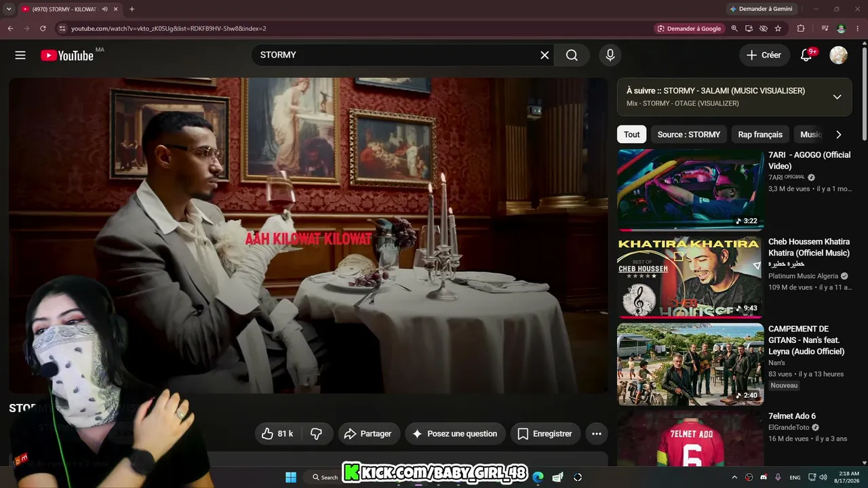Screen dimensions: 868x488
Task: Open Platinum Music Algeria channel
Action: point(804,276)
